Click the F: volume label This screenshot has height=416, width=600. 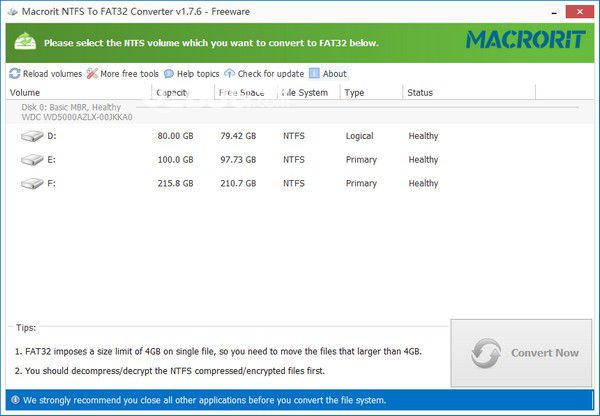coord(51,183)
